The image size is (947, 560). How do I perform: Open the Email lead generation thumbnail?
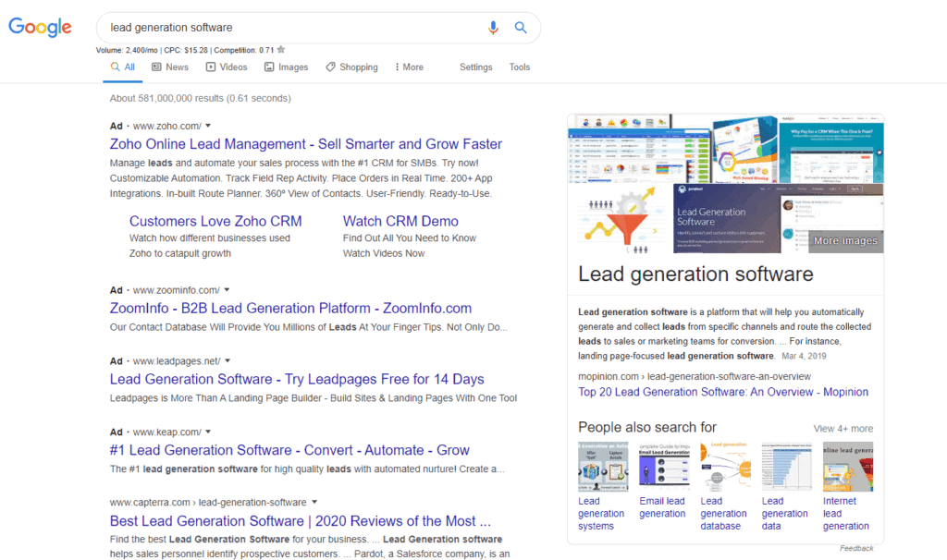pos(664,467)
